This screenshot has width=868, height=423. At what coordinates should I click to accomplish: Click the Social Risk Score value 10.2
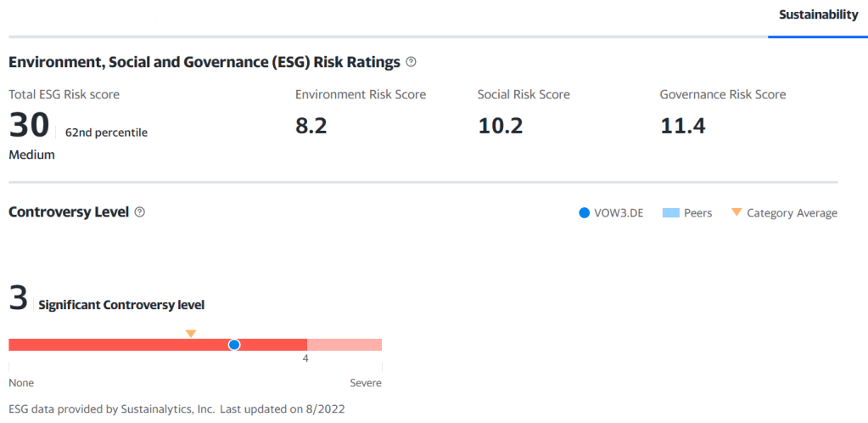(x=500, y=126)
